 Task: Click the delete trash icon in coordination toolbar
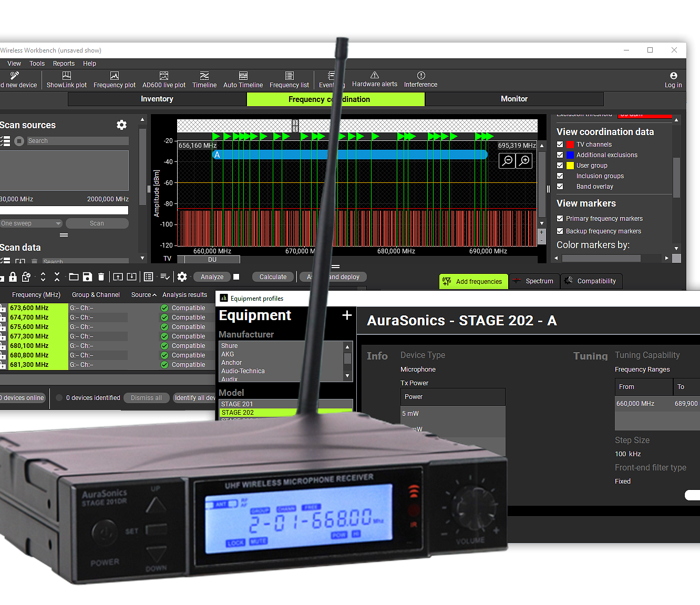[101, 276]
